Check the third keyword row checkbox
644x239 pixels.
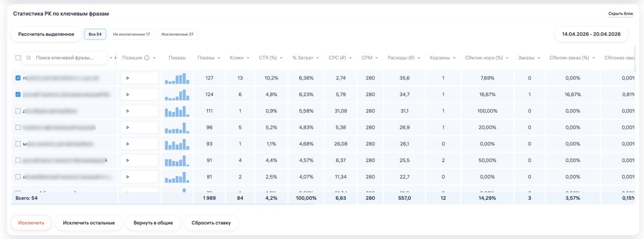click(x=18, y=111)
